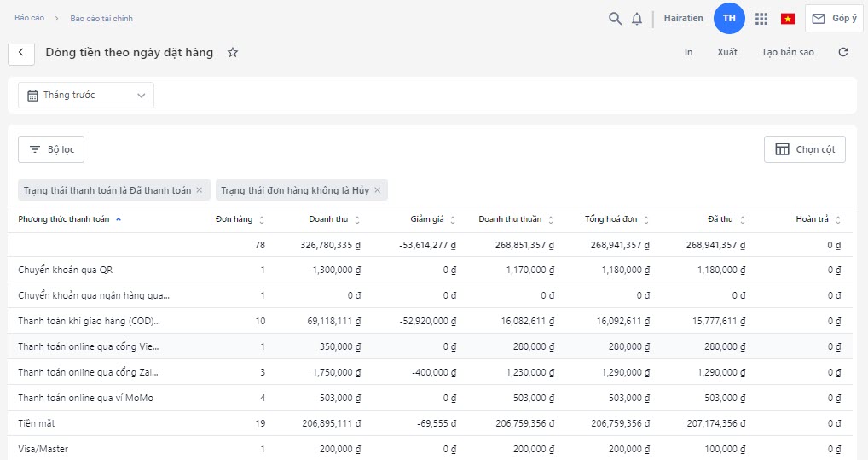Screen dimensions: 868x460
Task: Refresh the report data
Action: [843, 53]
